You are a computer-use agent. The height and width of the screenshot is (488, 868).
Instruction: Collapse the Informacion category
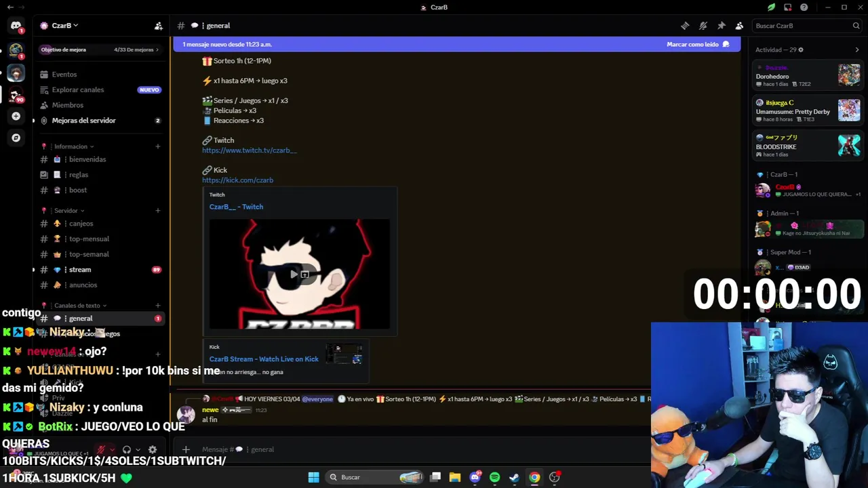click(x=74, y=146)
